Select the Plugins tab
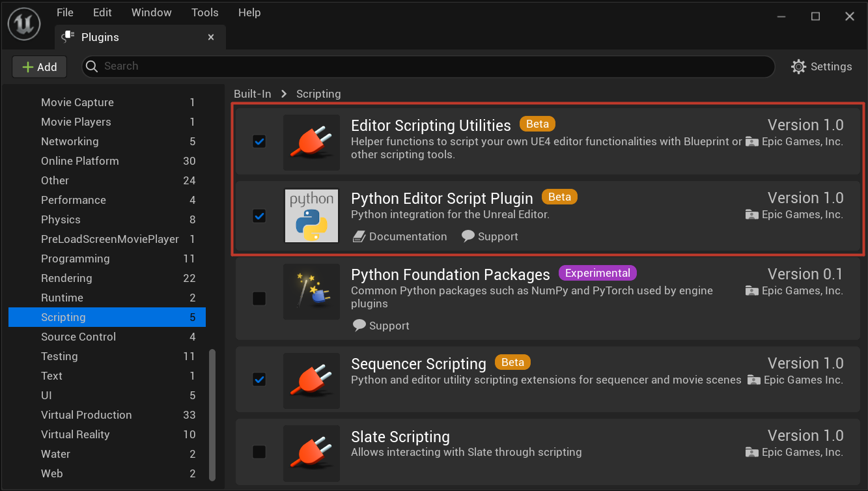 [141, 37]
